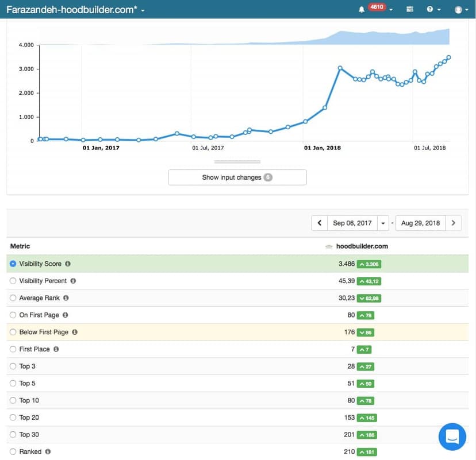This screenshot has width=476, height=460.
Task: Open the notifications bell icon
Action: 362,10
